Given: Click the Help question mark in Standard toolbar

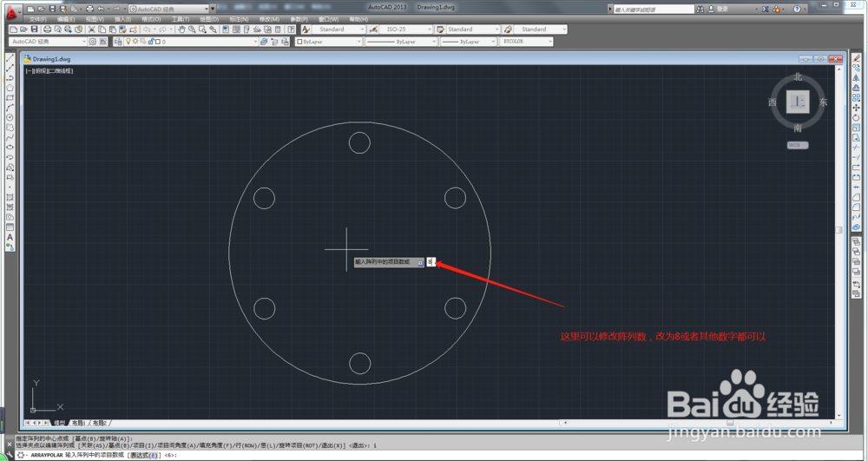Looking at the screenshot, I should click(291, 30).
